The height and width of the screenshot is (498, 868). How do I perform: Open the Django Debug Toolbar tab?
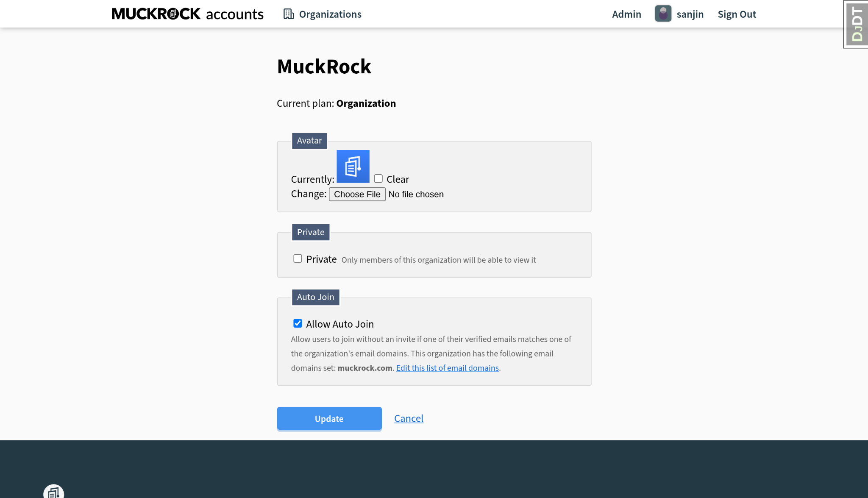point(856,24)
